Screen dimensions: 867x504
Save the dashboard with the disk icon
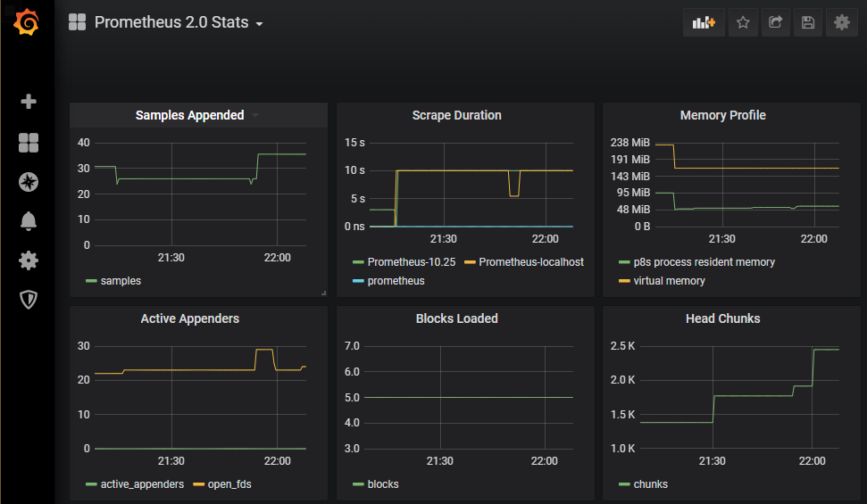pyautogui.click(x=808, y=22)
